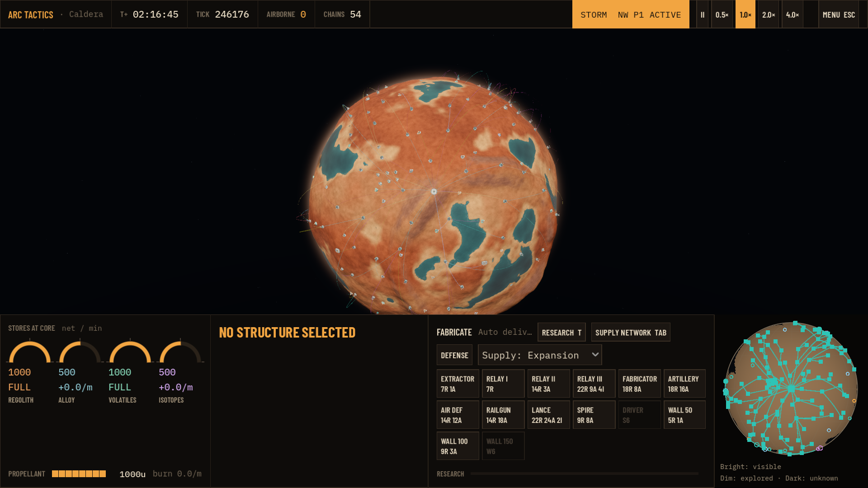Click the STORM NW P1 ACTIVE alert
Screen dimensions: 868x488
(x=631, y=14)
